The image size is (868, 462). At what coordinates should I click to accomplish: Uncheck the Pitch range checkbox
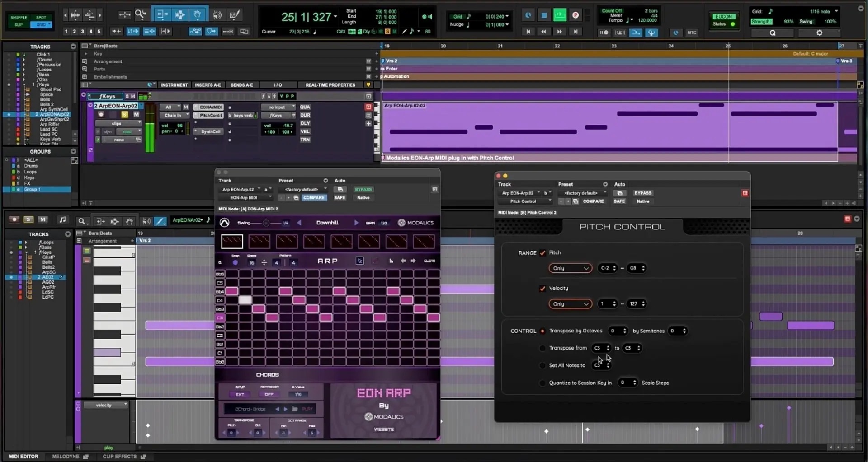[x=542, y=253]
